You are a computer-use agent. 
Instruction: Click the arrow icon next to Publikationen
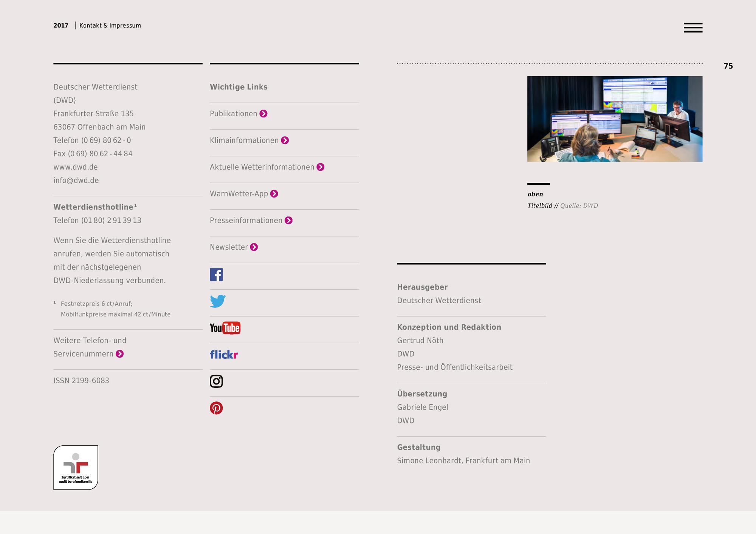coord(263,114)
